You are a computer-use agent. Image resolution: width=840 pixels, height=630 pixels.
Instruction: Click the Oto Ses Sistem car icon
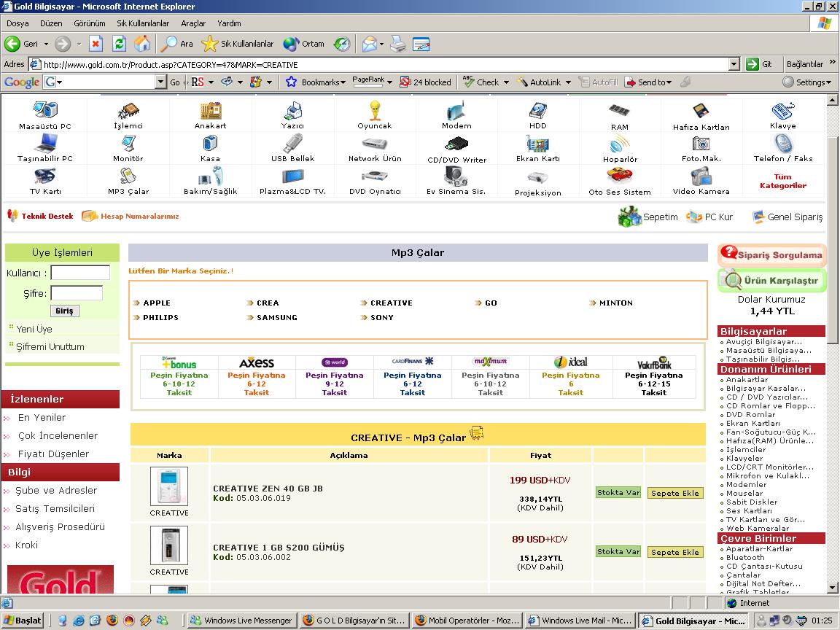[x=619, y=176]
